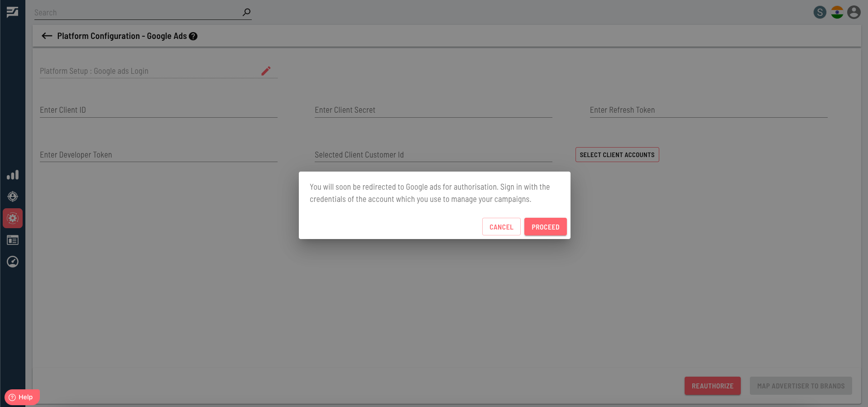Open the list panel sidebar icon
Screen dimensions: 868x407
pos(13,240)
